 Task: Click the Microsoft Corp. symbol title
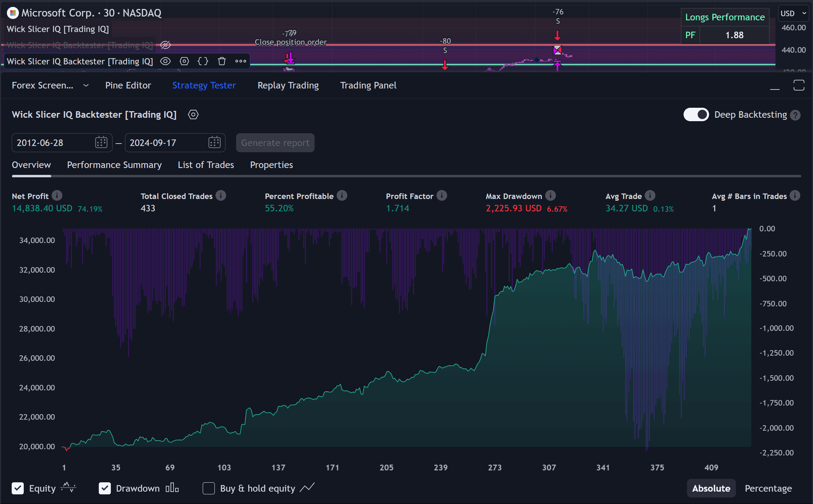click(91, 13)
